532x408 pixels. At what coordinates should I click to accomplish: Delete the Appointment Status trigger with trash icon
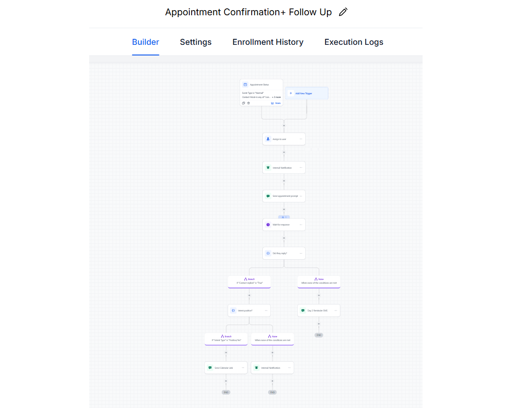click(x=249, y=103)
